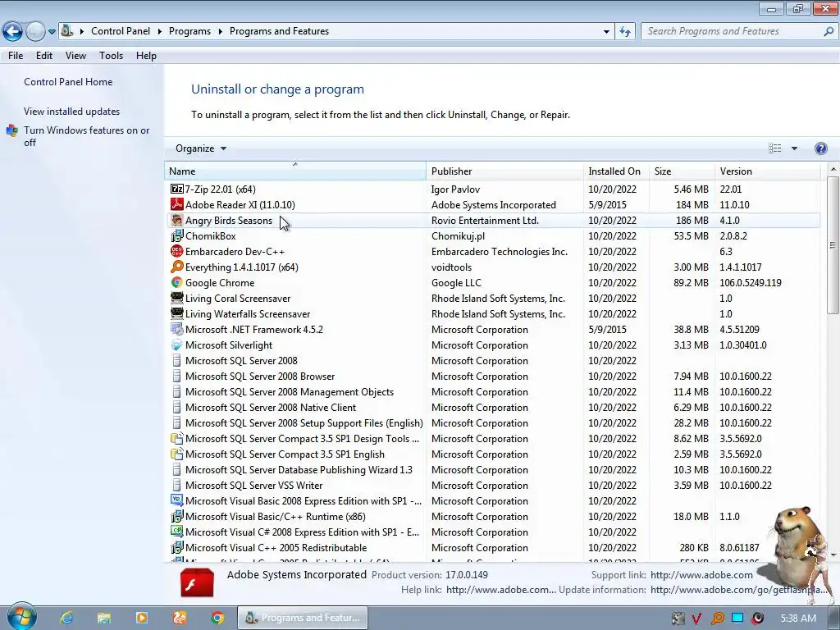
Task: Expand the view options arrow
Action: (x=794, y=148)
